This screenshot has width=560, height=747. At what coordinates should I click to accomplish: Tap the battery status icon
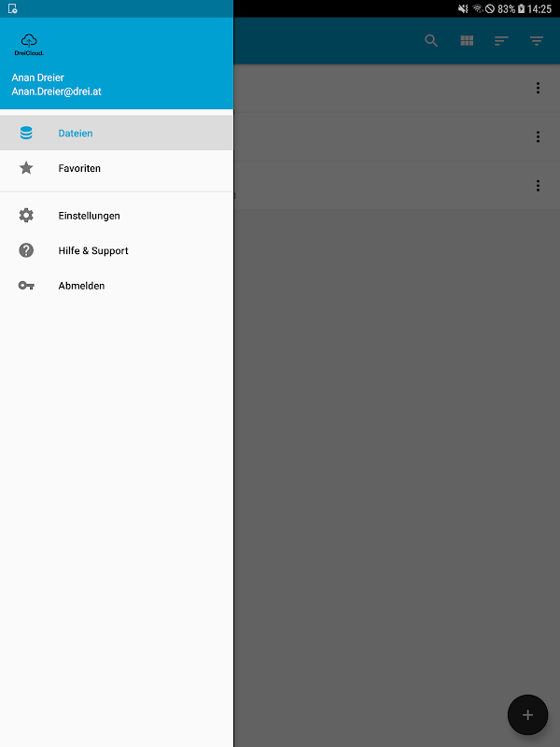click(522, 8)
